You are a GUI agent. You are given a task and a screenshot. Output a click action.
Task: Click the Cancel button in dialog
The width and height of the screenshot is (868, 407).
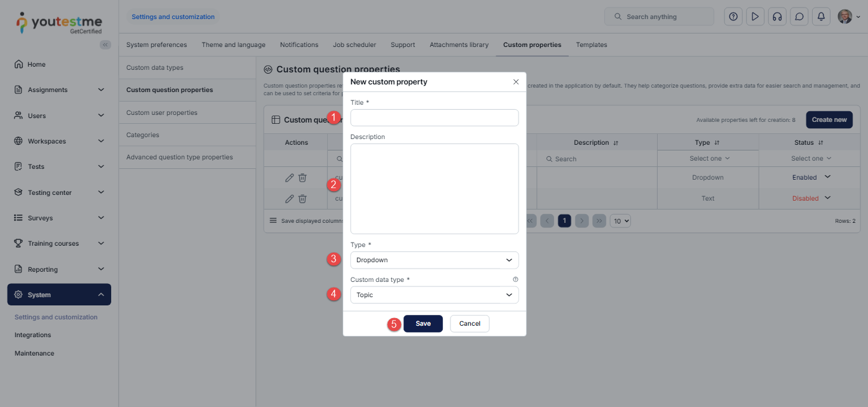pyautogui.click(x=470, y=323)
